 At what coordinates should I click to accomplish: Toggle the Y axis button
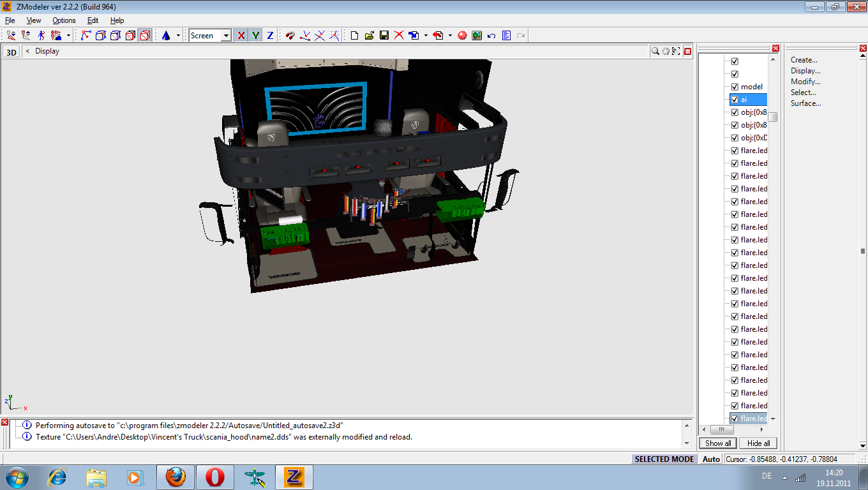click(255, 36)
